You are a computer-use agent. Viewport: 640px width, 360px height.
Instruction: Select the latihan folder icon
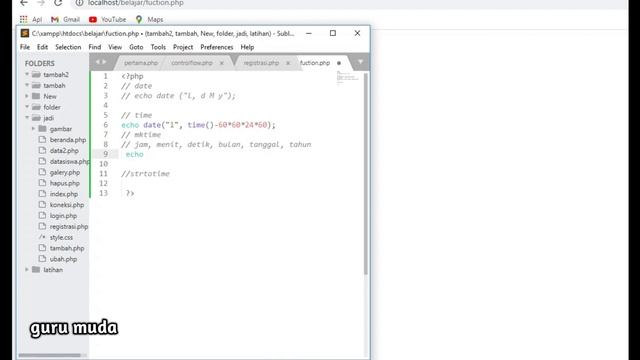pyautogui.click(x=36, y=269)
